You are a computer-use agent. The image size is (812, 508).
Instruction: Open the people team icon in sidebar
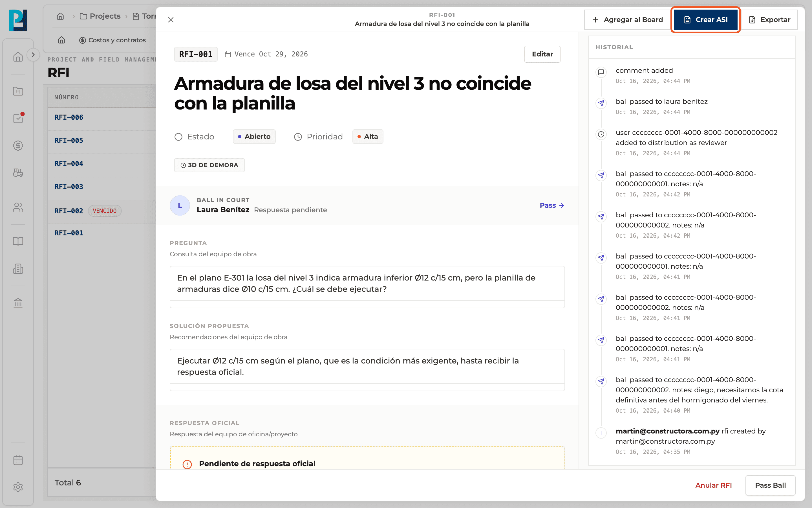(x=18, y=207)
